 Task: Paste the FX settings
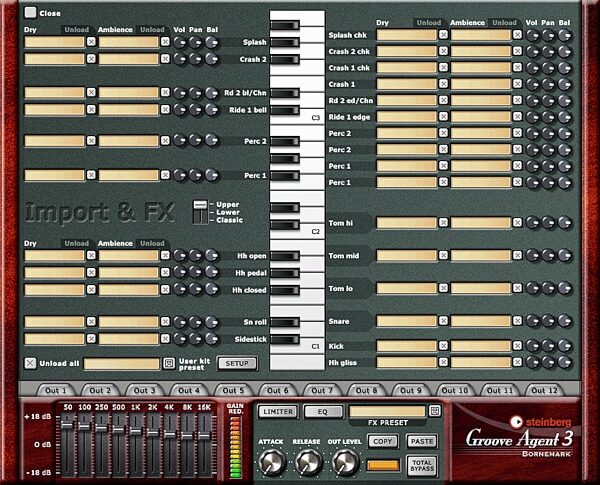coord(422,441)
